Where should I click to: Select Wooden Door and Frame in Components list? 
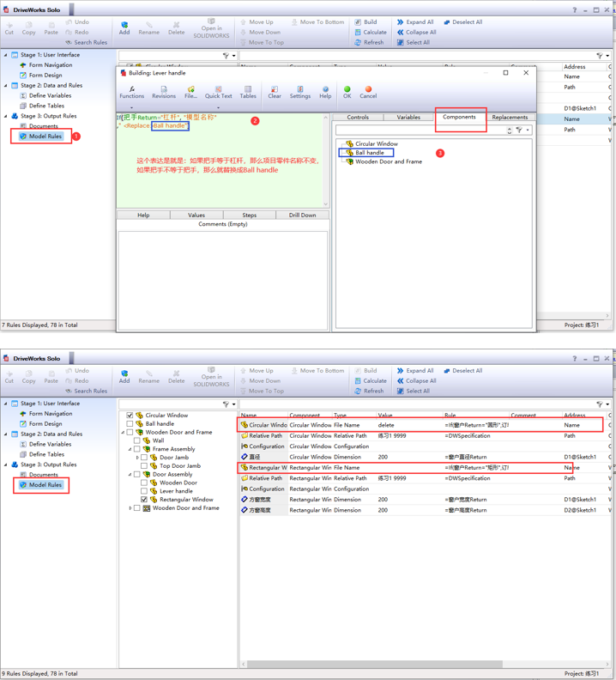[x=384, y=161]
